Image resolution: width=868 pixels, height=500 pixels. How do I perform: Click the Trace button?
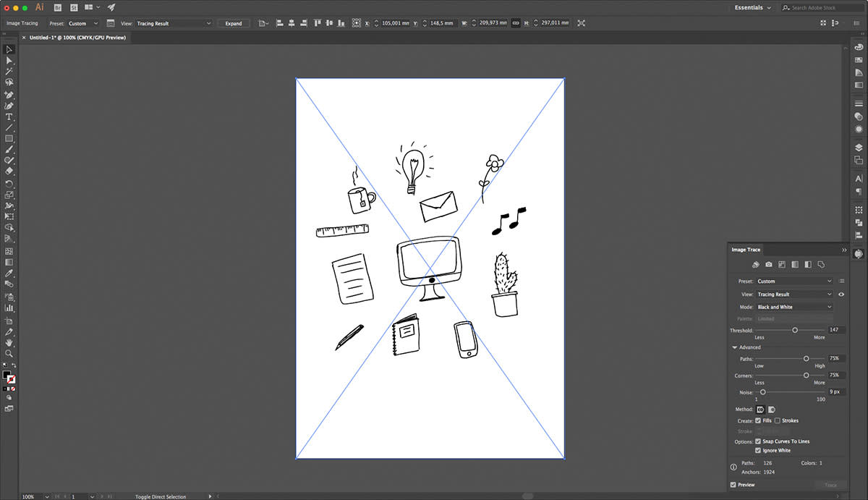(x=830, y=485)
